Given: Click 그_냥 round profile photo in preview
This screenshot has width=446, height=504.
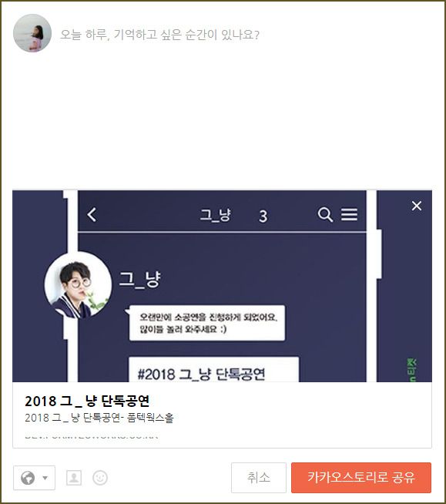Looking at the screenshot, I should coord(78,285).
